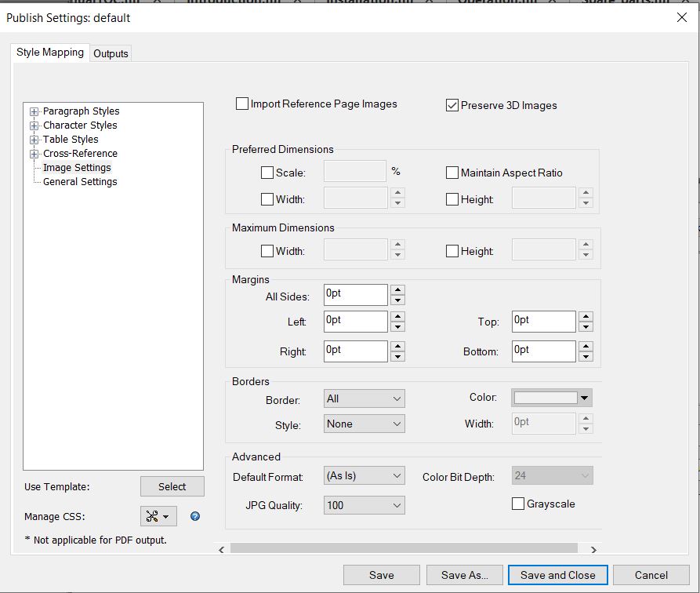
Task: Select General Settings in the style tree
Action: pos(79,181)
